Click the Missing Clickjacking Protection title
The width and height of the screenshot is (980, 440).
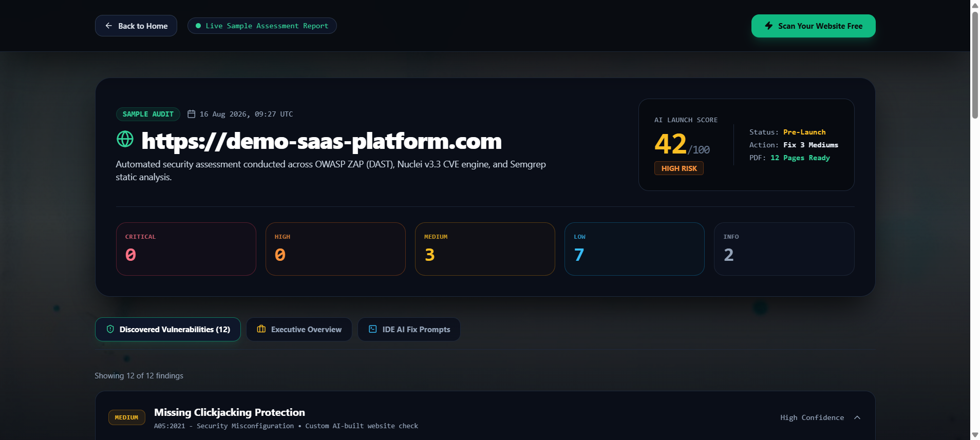230,412
